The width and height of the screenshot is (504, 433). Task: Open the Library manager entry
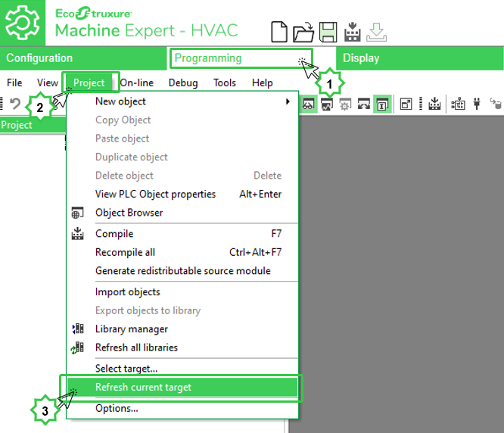point(182,329)
